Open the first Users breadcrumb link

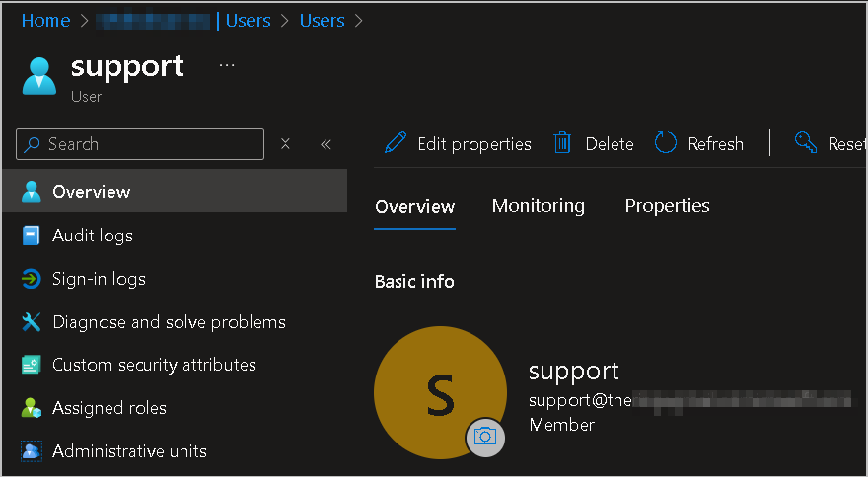(x=248, y=21)
